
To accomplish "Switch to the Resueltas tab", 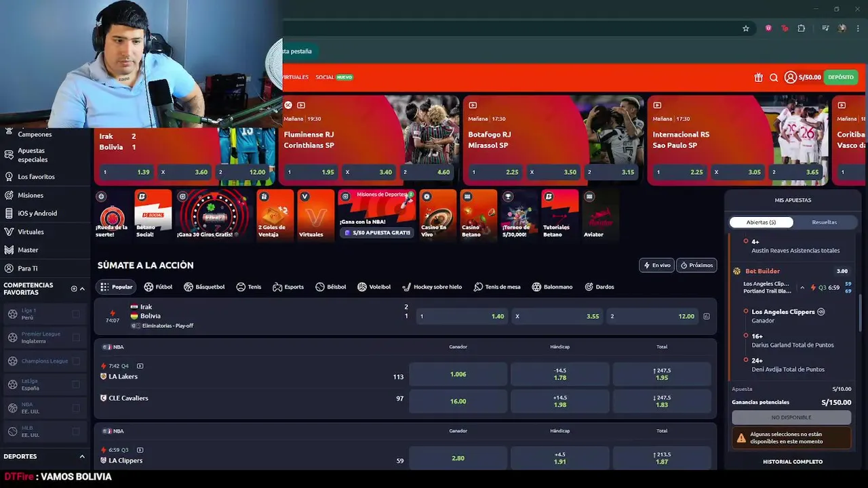I will [x=825, y=222].
